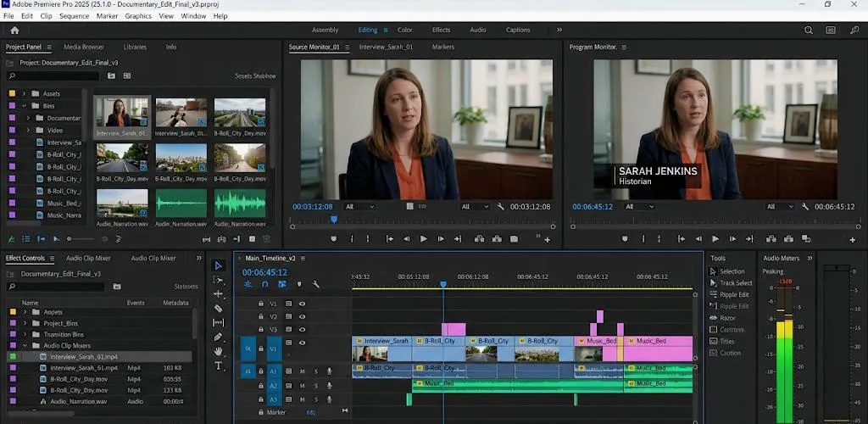Open Program Monitor wrench settings
868x424 pixels.
(805, 206)
